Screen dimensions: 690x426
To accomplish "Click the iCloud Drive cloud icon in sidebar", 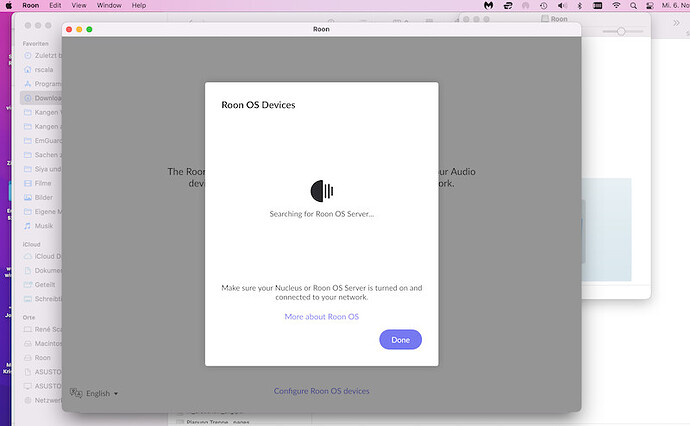I will [28, 256].
